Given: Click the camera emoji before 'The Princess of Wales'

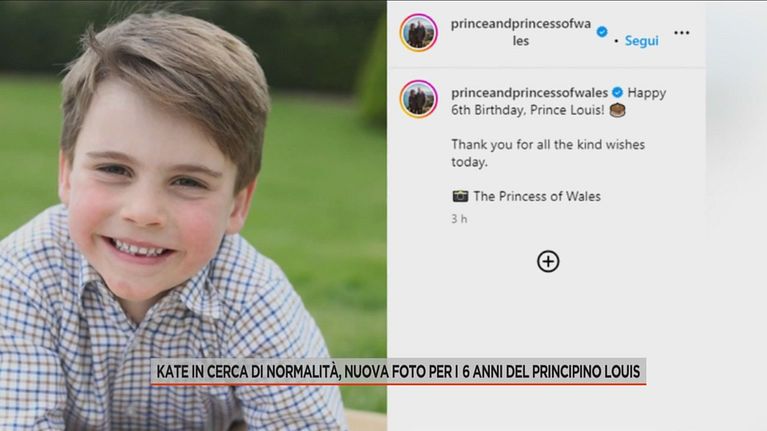Looking at the screenshot, I should tap(460, 196).
